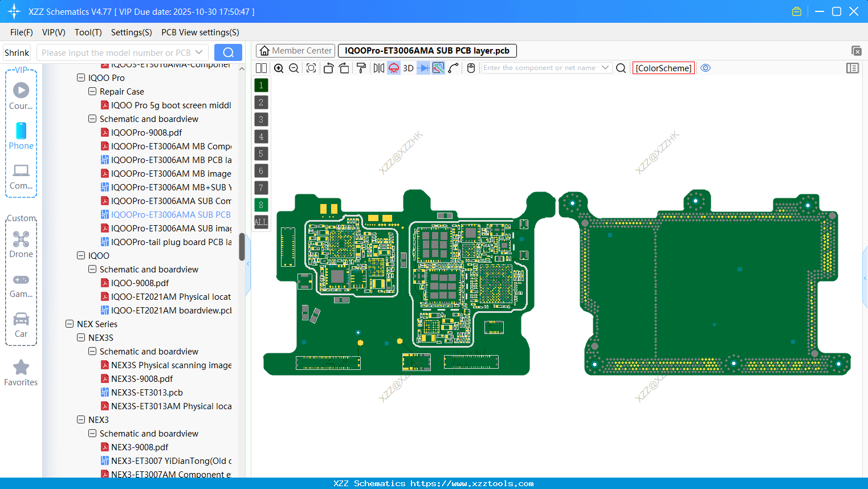Open the mouse settings icon on toolbar
The image size is (868, 489).
[471, 68]
